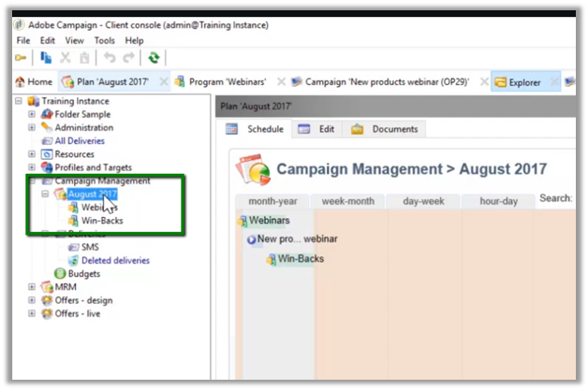Click the copy icon in toolbar
Screen dimensions: 588x390
click(47, 58)
